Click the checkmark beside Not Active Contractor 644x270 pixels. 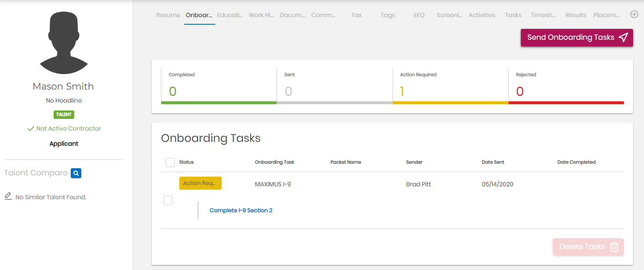pos(30,129)
